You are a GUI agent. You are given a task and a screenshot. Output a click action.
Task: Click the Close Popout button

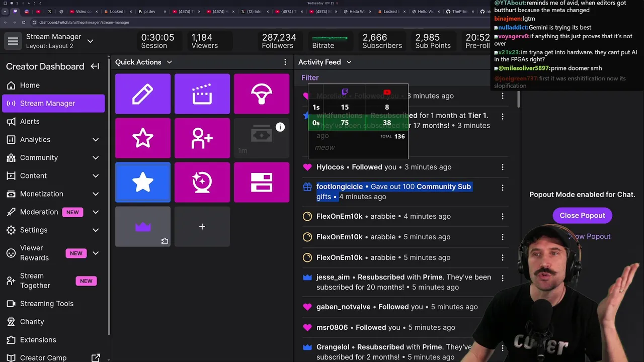click(582, 215)
